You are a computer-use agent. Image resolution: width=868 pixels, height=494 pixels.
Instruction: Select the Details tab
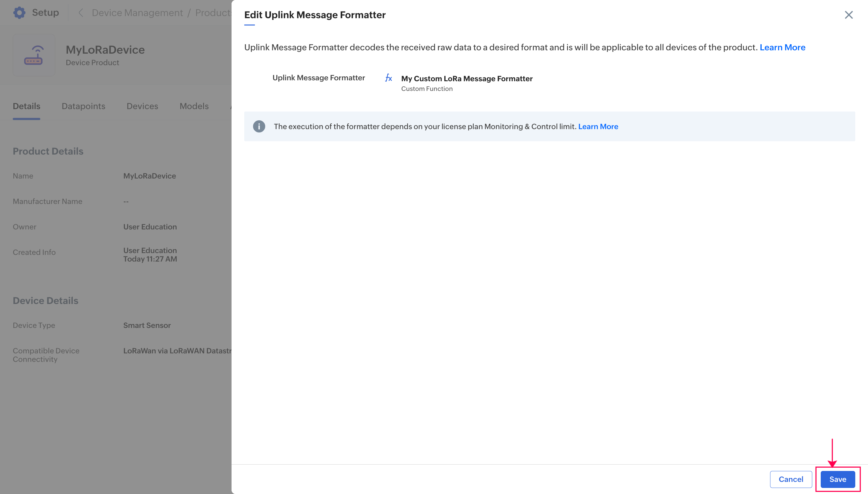(x=26, y=106)
